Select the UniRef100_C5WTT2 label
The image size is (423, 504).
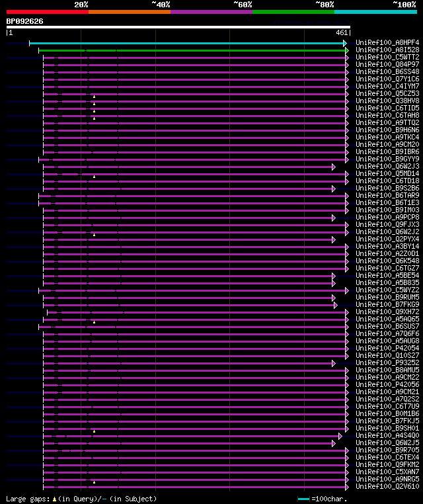[387, 58]
